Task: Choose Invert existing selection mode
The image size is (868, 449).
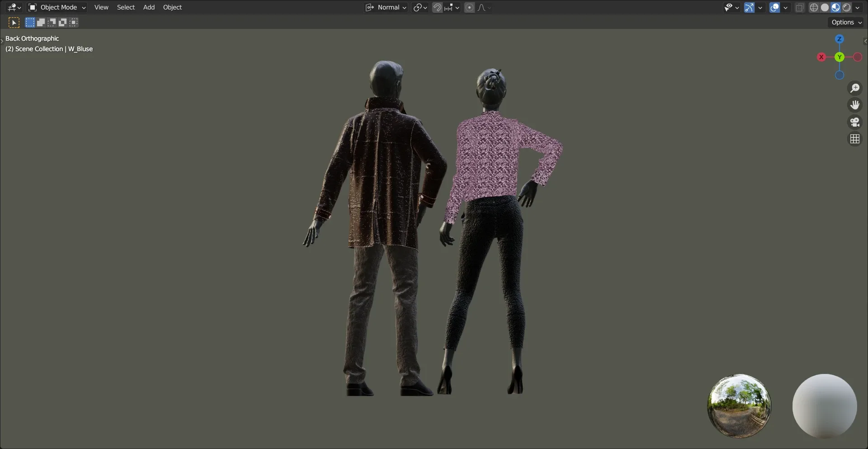Action: 62,22
